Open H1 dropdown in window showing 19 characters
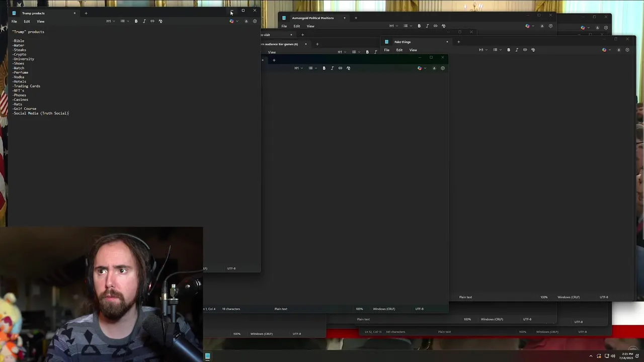The image size is (644, 362). [298, 68]
